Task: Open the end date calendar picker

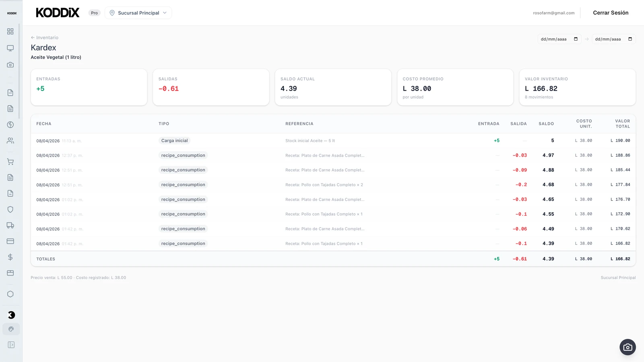Action: tap(630, 39)
